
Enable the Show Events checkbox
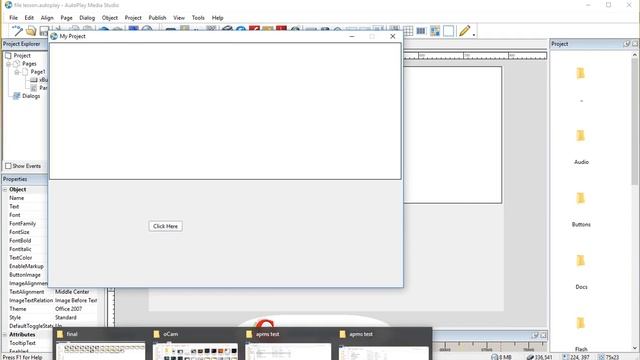[x=8, y=166]
